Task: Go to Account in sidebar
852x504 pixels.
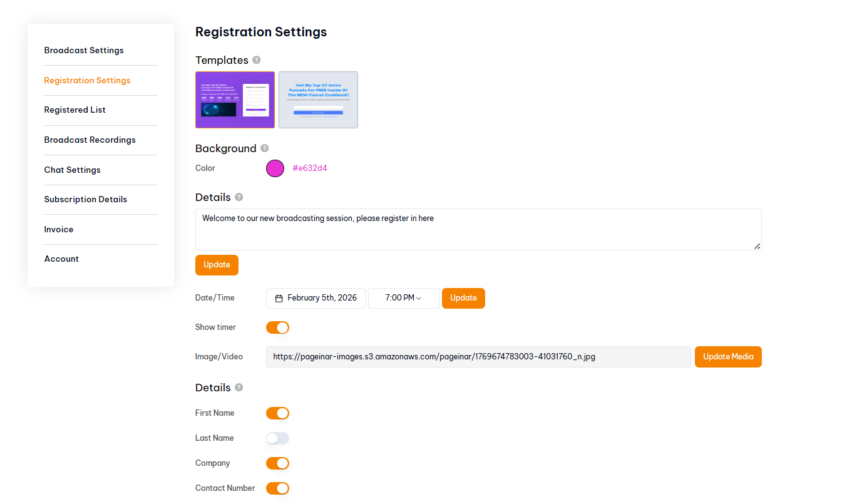Action: coord(61,259)
